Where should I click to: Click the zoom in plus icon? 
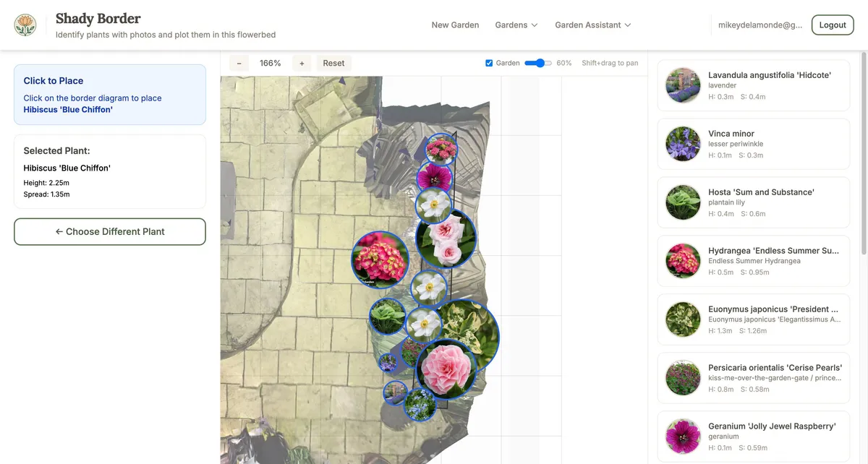click(302, 63)
